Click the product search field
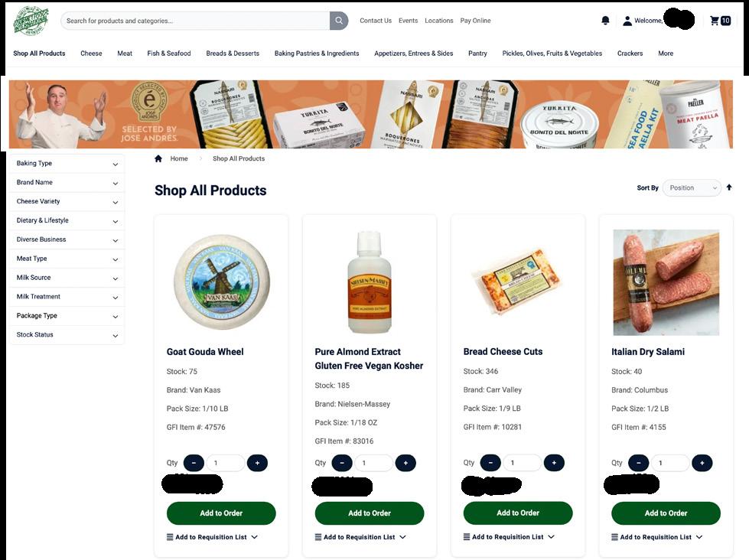The image size is (749, 560). (195, 21)
